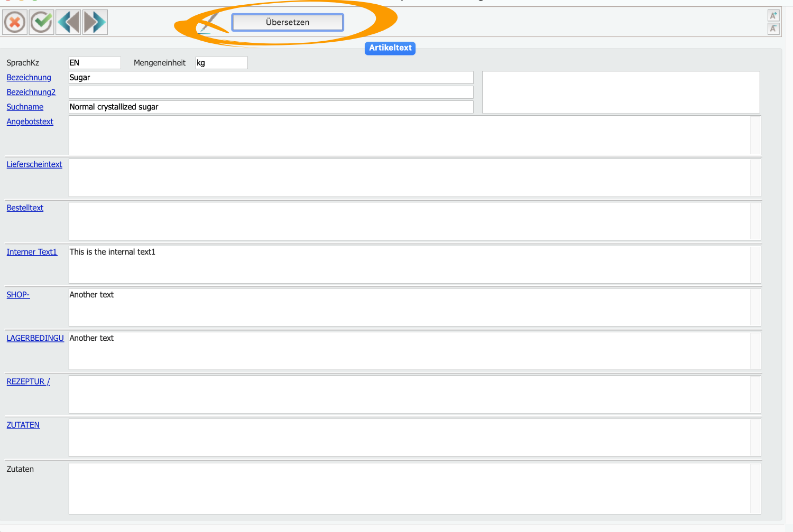
Task: Click the bottom Zutaten text area
Action: (414, 489)
